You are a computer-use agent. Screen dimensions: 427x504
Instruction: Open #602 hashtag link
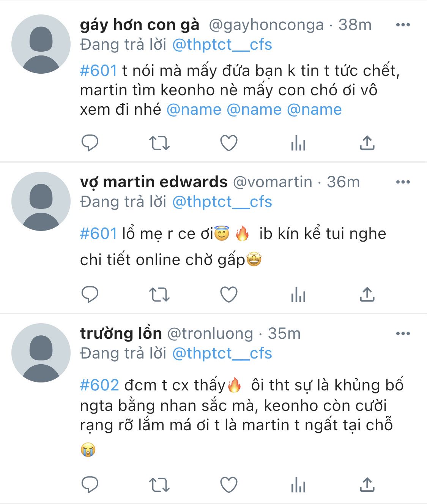pyautogui.click(x=99, y=385)
